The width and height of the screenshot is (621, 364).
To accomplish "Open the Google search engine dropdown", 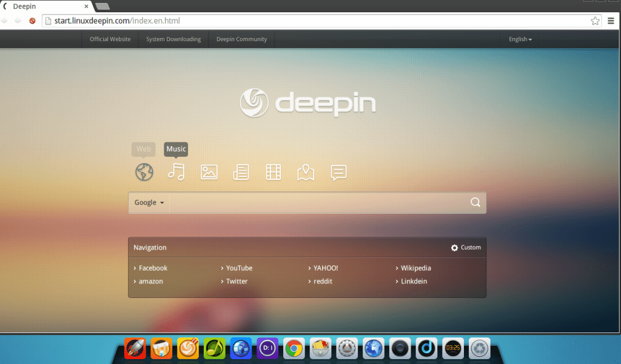I will (x=149, y=202).
